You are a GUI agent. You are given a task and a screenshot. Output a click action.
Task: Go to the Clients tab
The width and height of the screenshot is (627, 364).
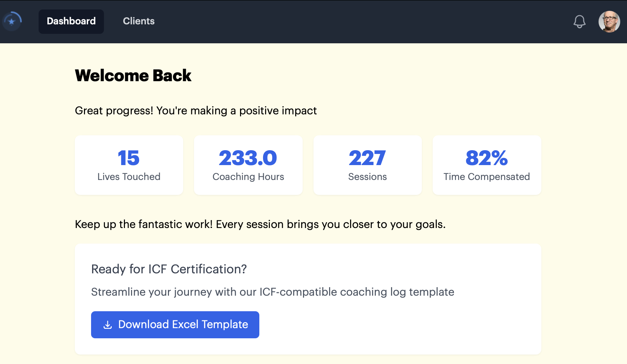(x=138, y=21)
